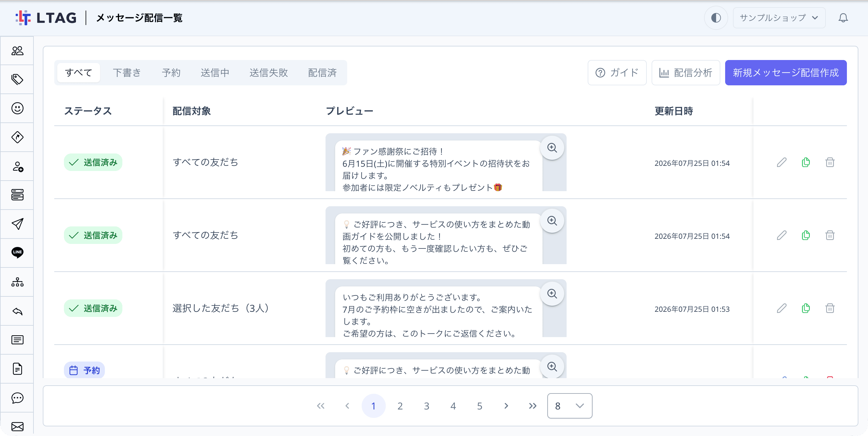Zoom preview of 7月のご予約枠 message
868x436 pixels.
[552, 294]
